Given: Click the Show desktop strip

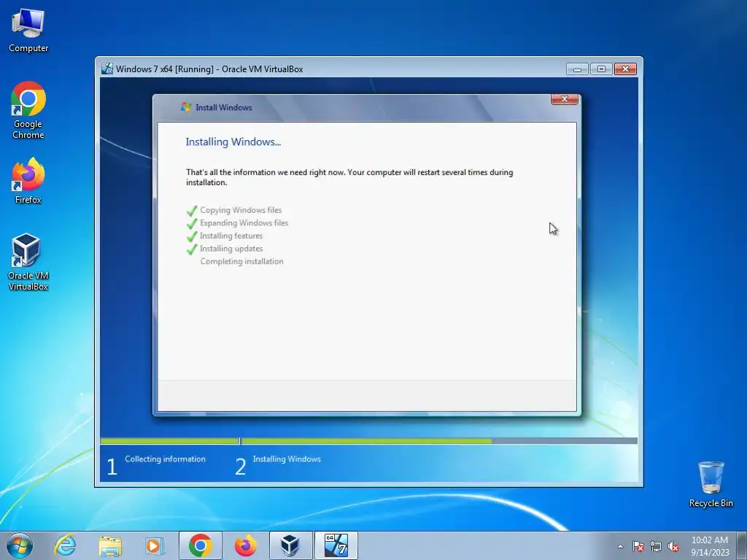Looking at the screenshot, I should pyautogui.click(x=742, y=545).
